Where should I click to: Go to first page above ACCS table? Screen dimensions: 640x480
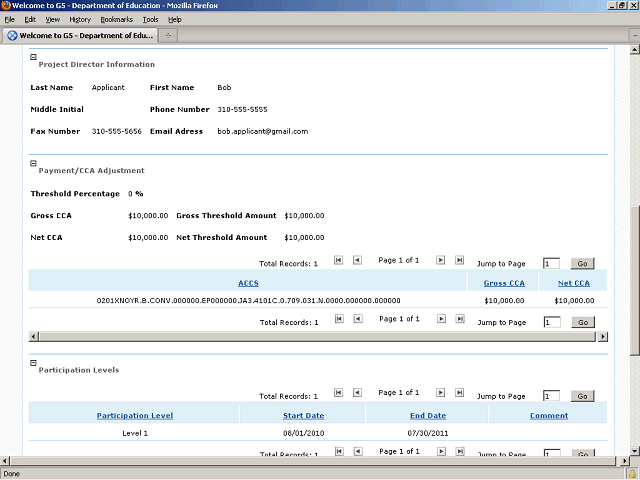pos(338,260)
